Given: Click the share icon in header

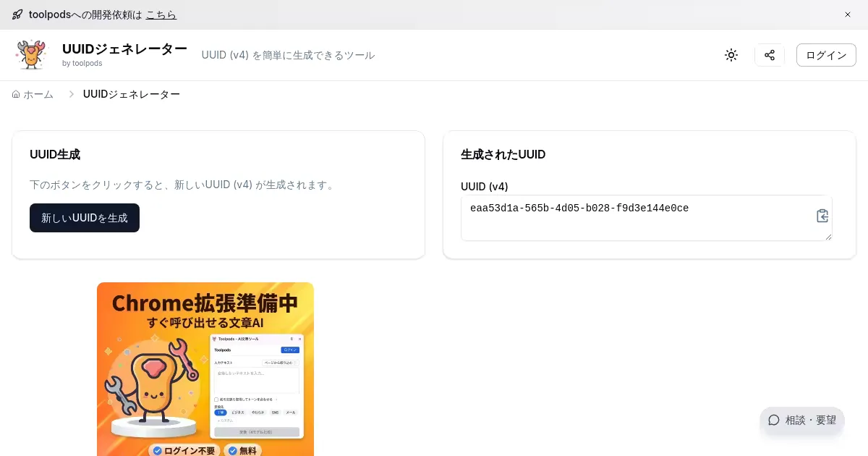Looking at the screenshot, I should (770, 55).
